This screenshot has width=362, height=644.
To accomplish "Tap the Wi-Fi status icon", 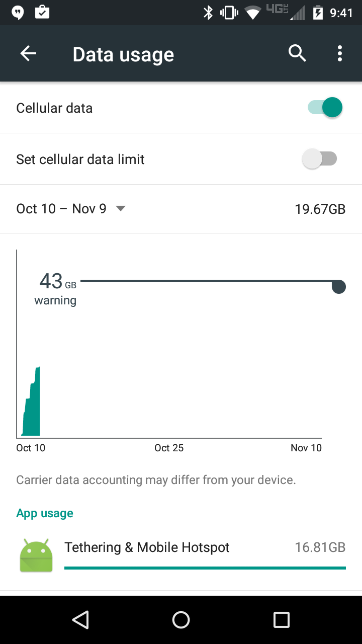I will (252, 13).
